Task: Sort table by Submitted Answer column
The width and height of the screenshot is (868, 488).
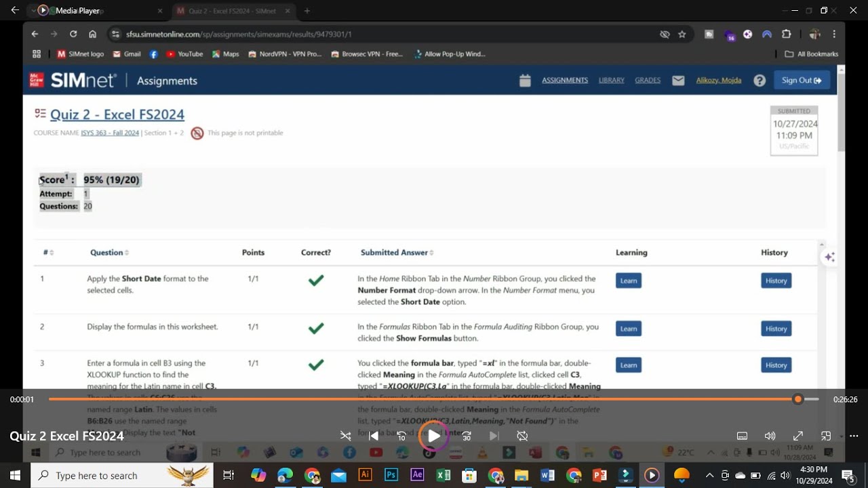Action: point(397,252)
